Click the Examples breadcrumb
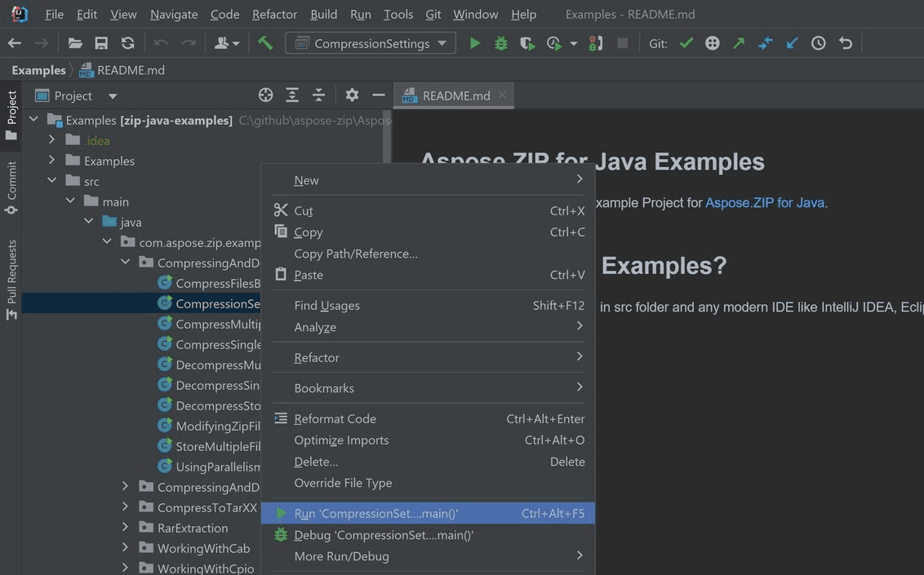This screenshot has height=575, width=924. coord(39,70)
